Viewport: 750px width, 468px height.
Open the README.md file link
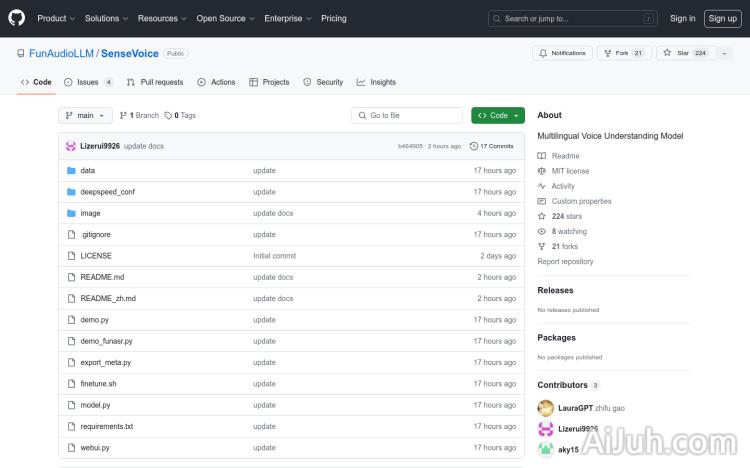pyautogui.click(x=102, y=277)
